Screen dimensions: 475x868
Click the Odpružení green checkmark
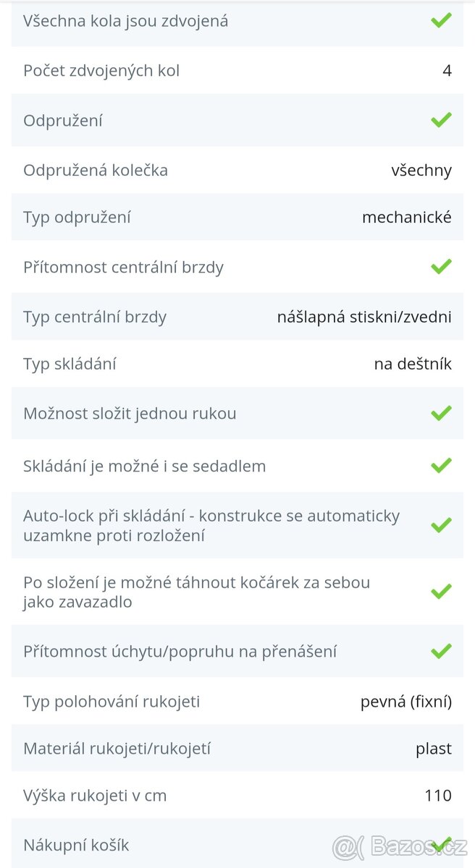click(441, 120)
